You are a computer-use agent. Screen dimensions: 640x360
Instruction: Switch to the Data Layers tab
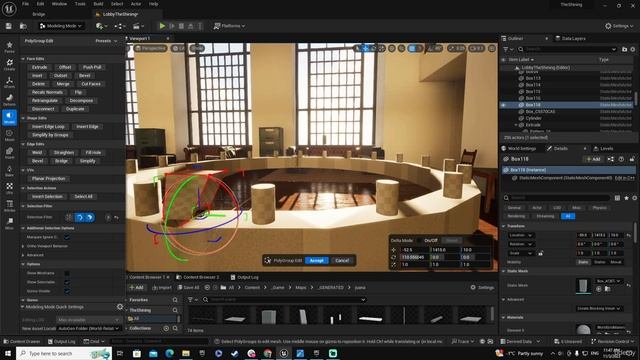click(x=571, y=38)
